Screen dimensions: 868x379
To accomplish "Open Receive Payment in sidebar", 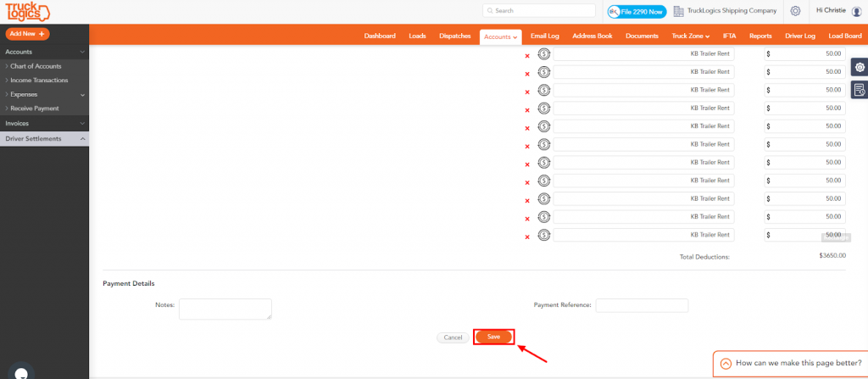I will pyautogui.click(x=34, y=109).
